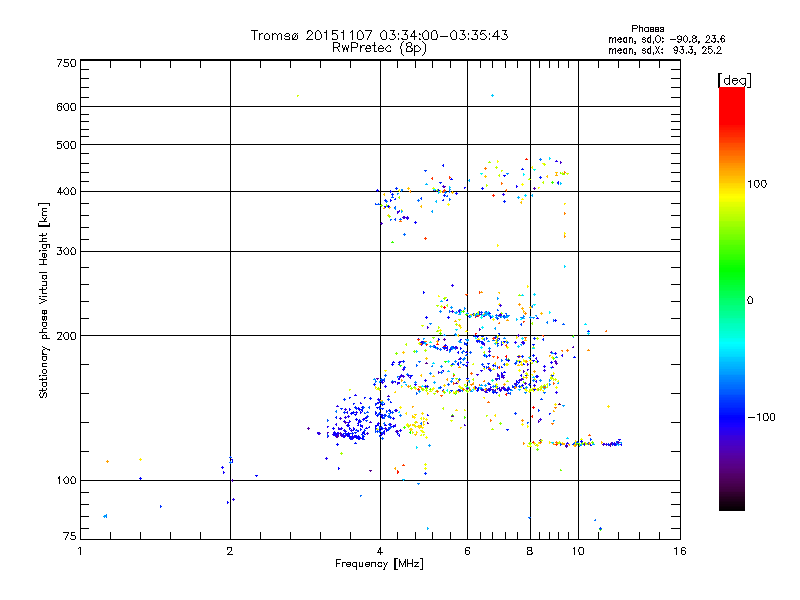Image resolution: width=800 pixels, height=600 pixels.
Task: Click the 'Phases' header label
Action: [647, 29]
